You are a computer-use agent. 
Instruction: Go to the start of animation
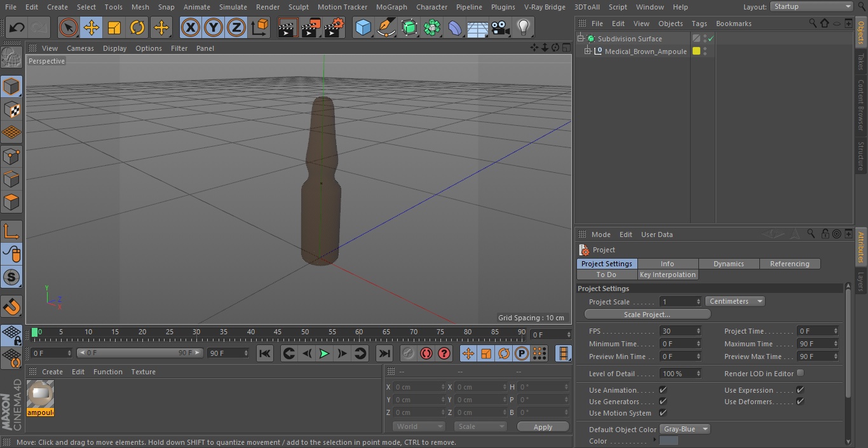click(265, 353)
